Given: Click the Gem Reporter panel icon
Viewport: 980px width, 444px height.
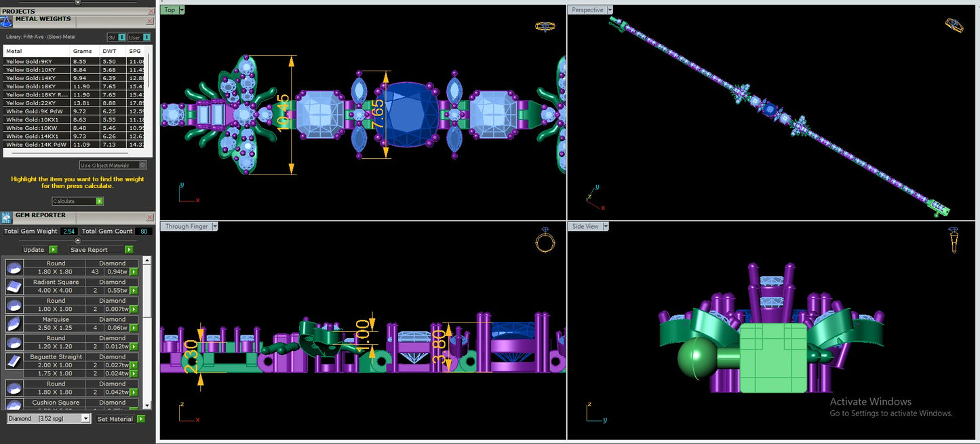Looking at the screenshot, I should click(x=6, y=218).
